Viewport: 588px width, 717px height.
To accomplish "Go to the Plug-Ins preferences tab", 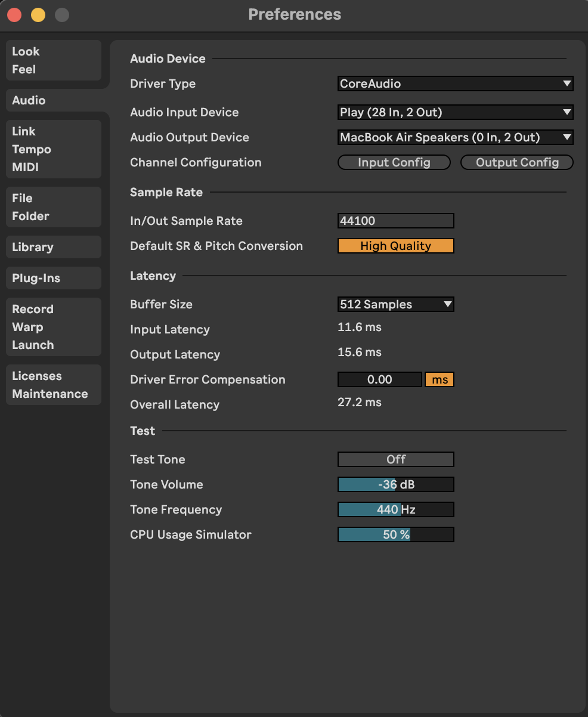I will point(54,278).
